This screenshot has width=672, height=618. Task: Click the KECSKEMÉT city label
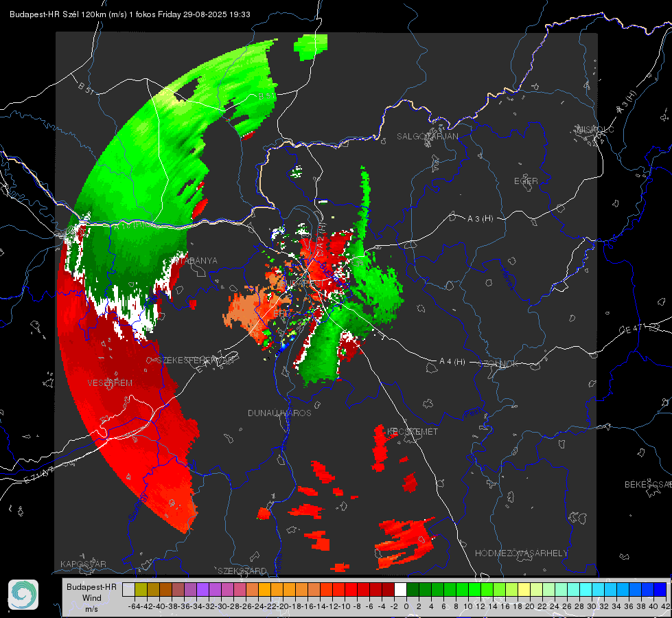pos(413,431)
